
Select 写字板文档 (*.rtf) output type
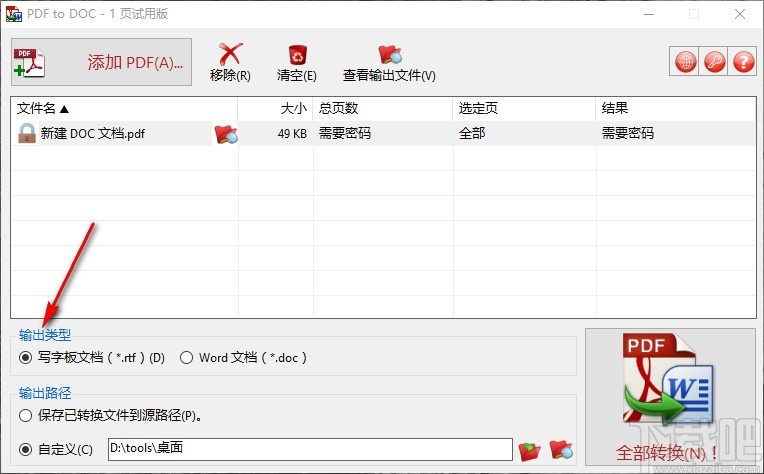pyautogui.click(x=92, y=358)
